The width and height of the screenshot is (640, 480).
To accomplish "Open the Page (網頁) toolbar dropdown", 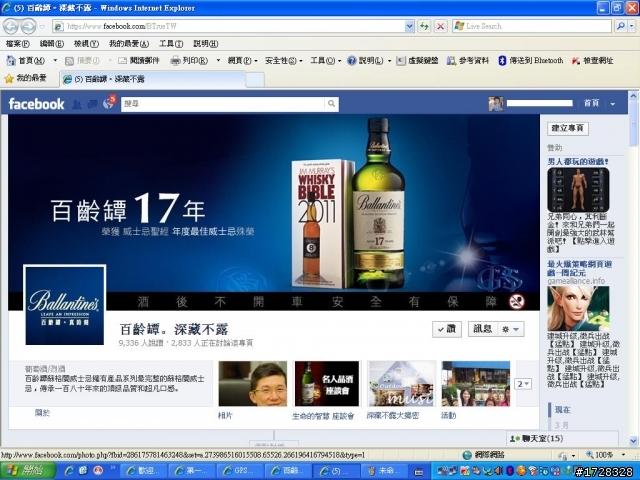I will pos(243,61).
